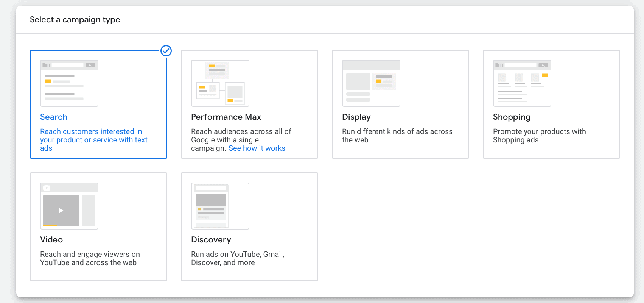Click 'Promote your products with Shopping ads' text

pos(540,136)
